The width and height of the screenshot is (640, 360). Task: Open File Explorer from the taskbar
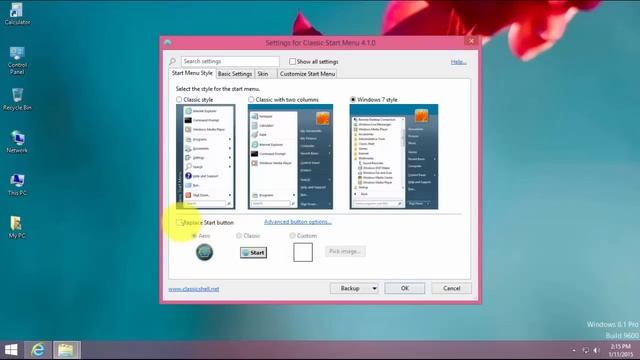coord(66,350)
